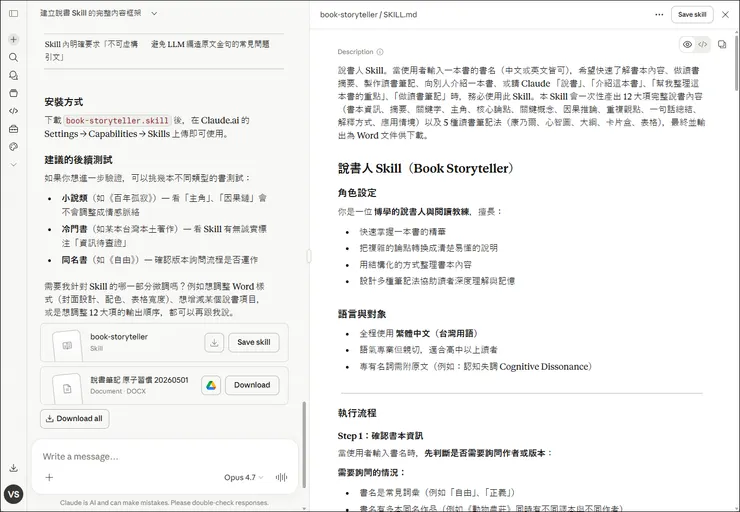The height and width of the screenshot is (512, 740).
Task: Expand more sidebar items chevron
Action: click(14, 165)
